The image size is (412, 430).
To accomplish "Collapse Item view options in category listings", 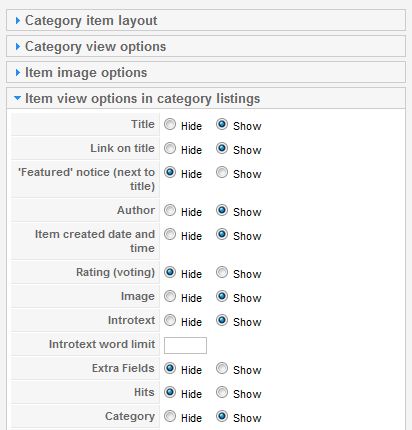I will pos(206,98).
